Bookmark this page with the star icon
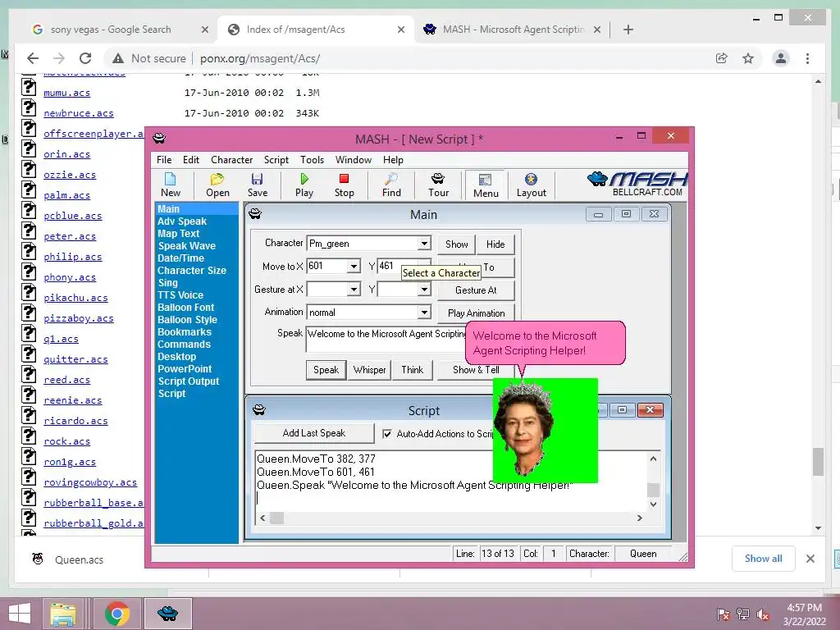The height and width of the screenshot is (630, 840). pyautogui.click(x=748, y=58)
